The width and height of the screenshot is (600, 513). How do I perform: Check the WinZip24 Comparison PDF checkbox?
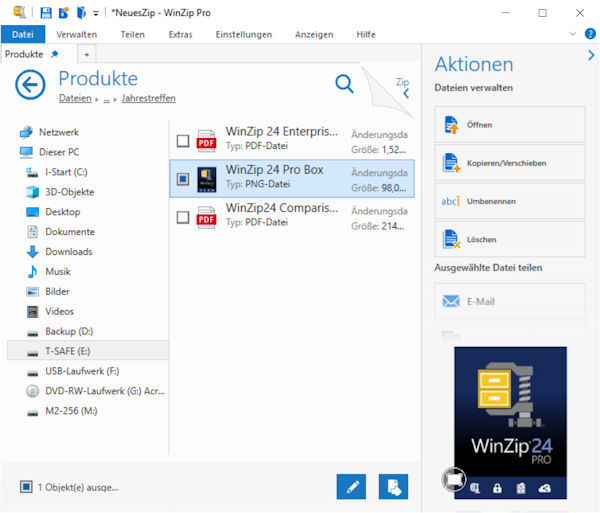pyautogui.click(x=183, y=218)
